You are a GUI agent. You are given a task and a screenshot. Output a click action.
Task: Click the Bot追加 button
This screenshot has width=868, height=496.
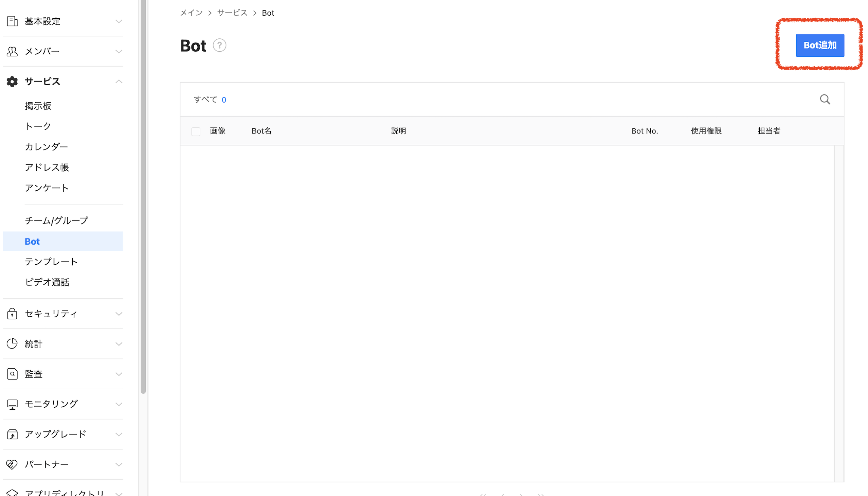coord(820,45)
